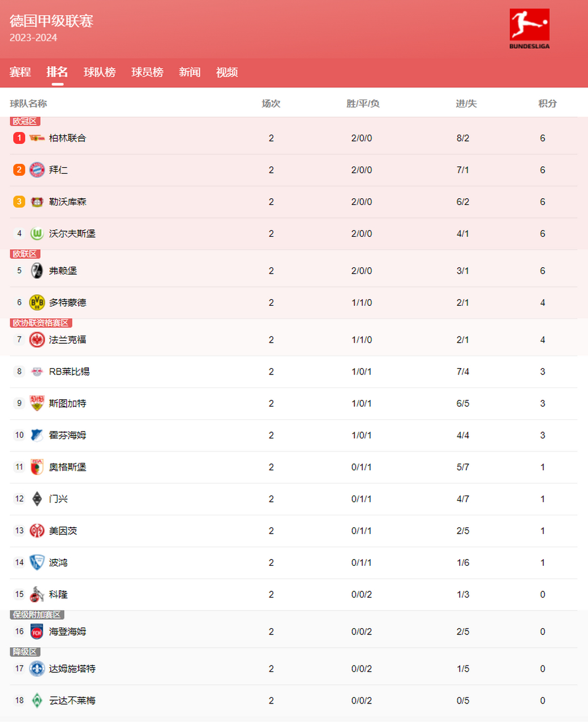This screenshot has width=588, height=725.
Task: Go to the 新闻 tab
Action: (190, 72)
